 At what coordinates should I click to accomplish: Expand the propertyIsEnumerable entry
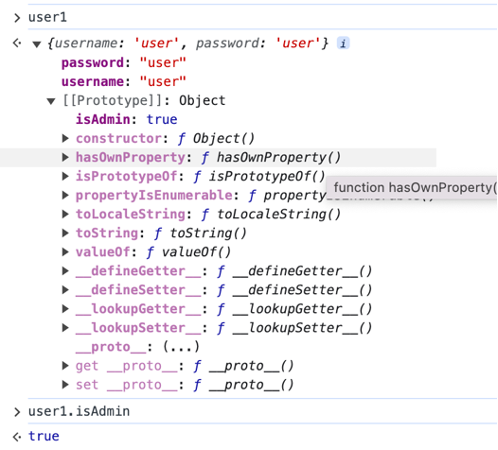tap(65, 195)
